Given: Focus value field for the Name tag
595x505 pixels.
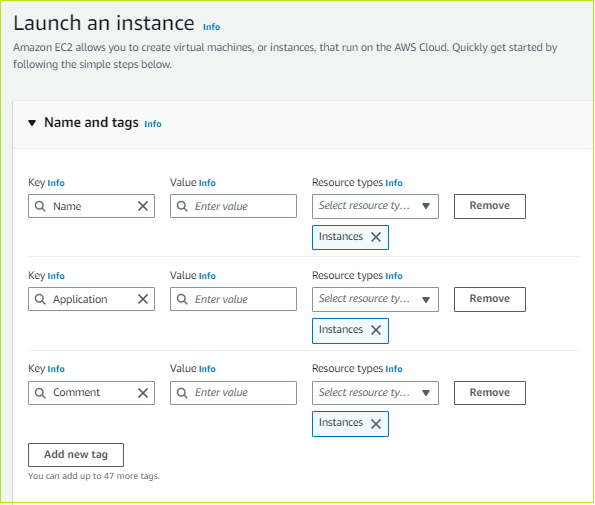Looking at the screenshot, I should (233, 206).
